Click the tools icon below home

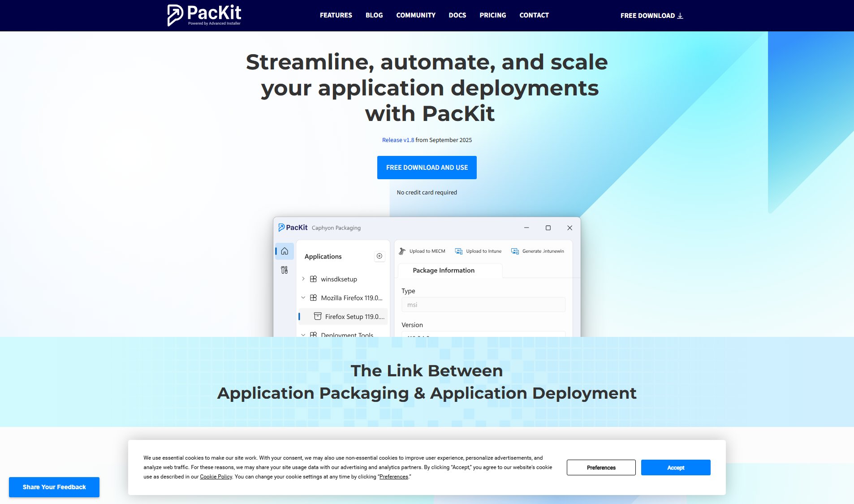pyautogui.click(x=285, y=270)
